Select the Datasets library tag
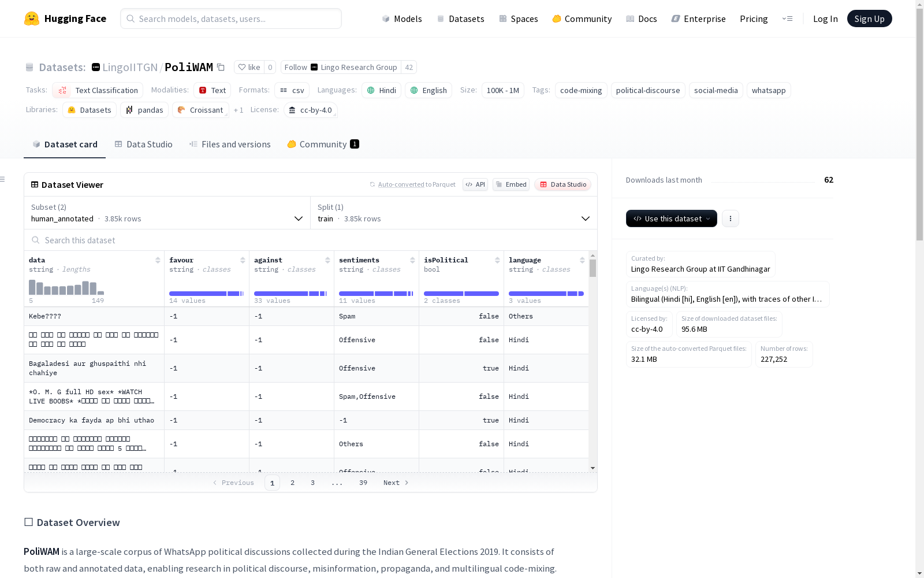This screenshot has width=924, height=578. tap(90, 110)
